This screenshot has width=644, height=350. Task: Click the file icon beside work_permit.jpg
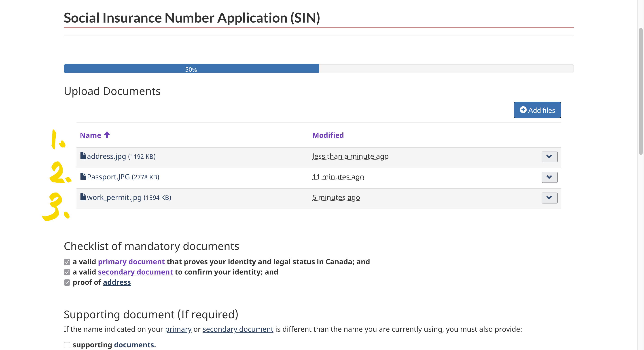[83, 197]
